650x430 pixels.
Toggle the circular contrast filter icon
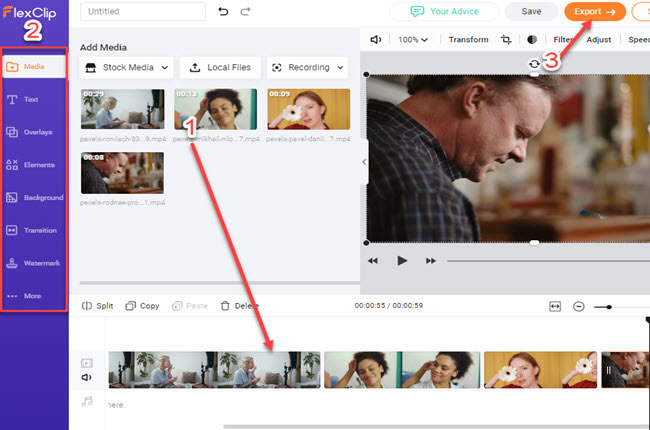coord(532,40)
